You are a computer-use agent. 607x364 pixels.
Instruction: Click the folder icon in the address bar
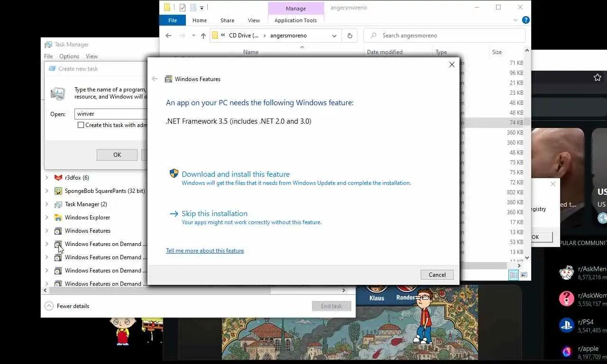(215, 36)
